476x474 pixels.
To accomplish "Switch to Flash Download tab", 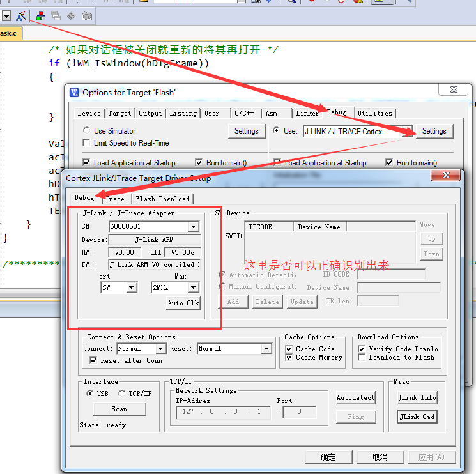I will [x=163, y=199].
